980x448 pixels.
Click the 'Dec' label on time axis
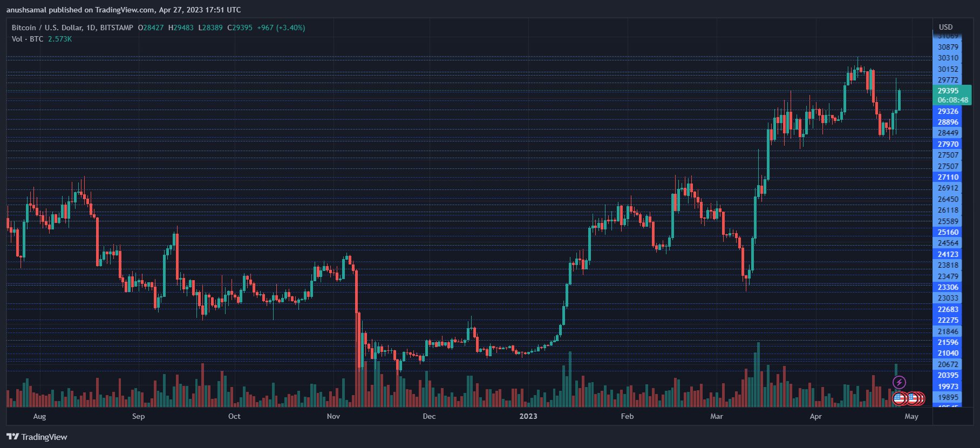point(429,416)
